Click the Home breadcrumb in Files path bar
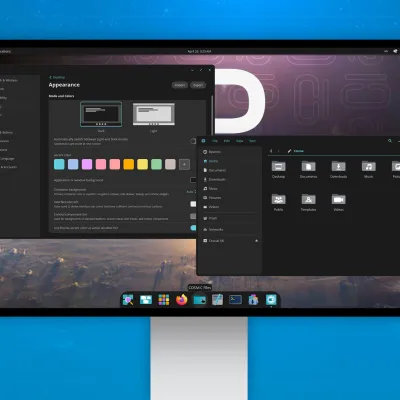400x400 pixels. [x=299, y=151]
